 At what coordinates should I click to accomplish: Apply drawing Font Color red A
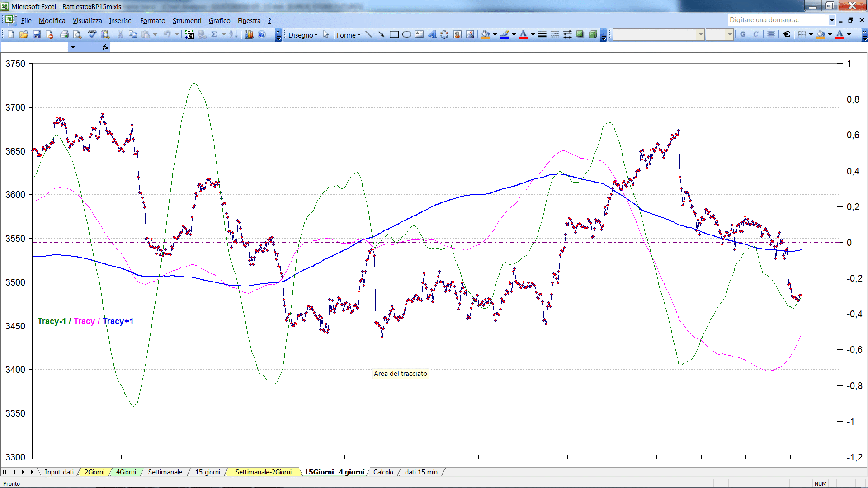pyautogui.click(x=523, y=34)
